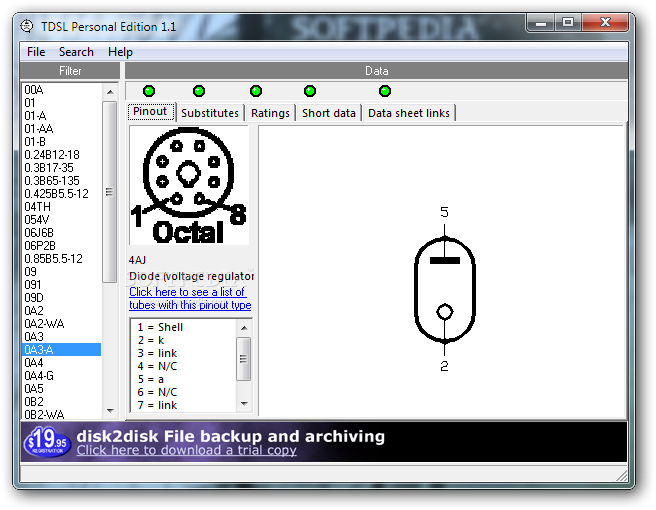Screen dimensions: 656x510
Task: Click the $19.95 registration badge
Action: pyautogui.click(x=47, y=441)
